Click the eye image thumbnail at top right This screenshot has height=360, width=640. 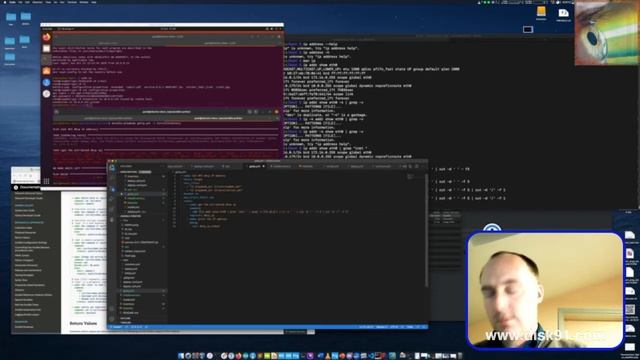(x=606, y=33)
